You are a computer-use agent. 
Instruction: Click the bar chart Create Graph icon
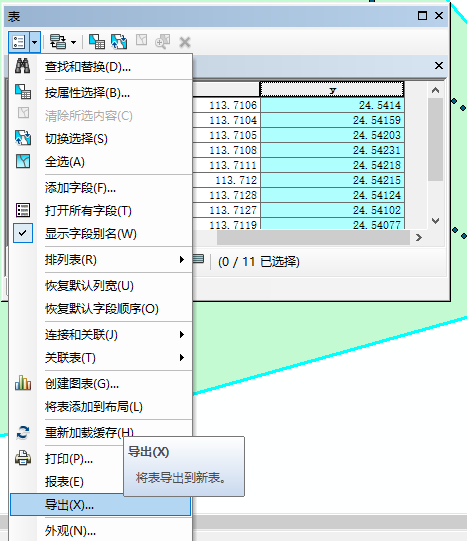pos(23,383)
